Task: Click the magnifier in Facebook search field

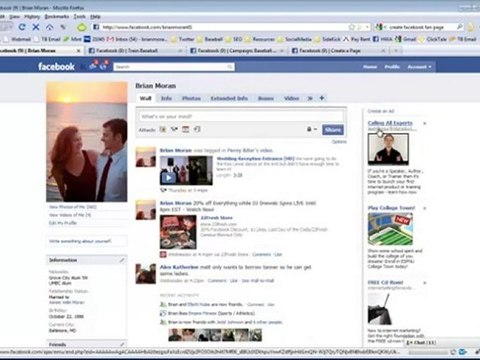Action: coord(230,67)
